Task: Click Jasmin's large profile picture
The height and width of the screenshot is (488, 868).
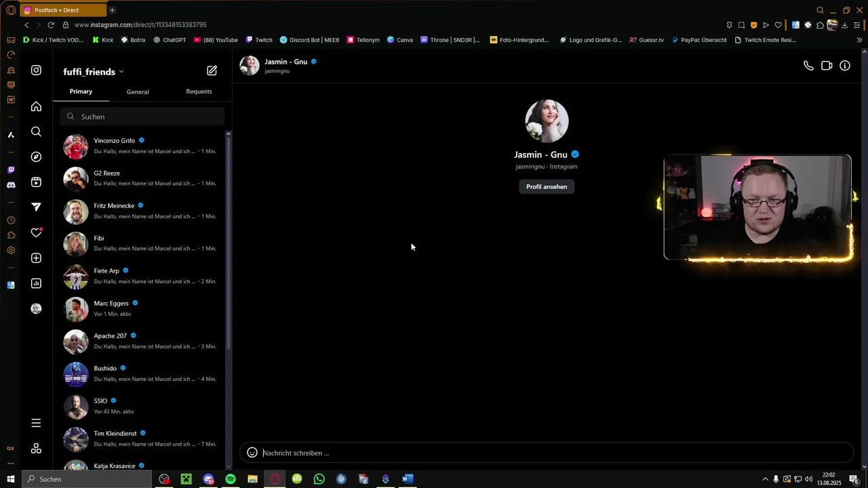Action: (x=547, y=121)
